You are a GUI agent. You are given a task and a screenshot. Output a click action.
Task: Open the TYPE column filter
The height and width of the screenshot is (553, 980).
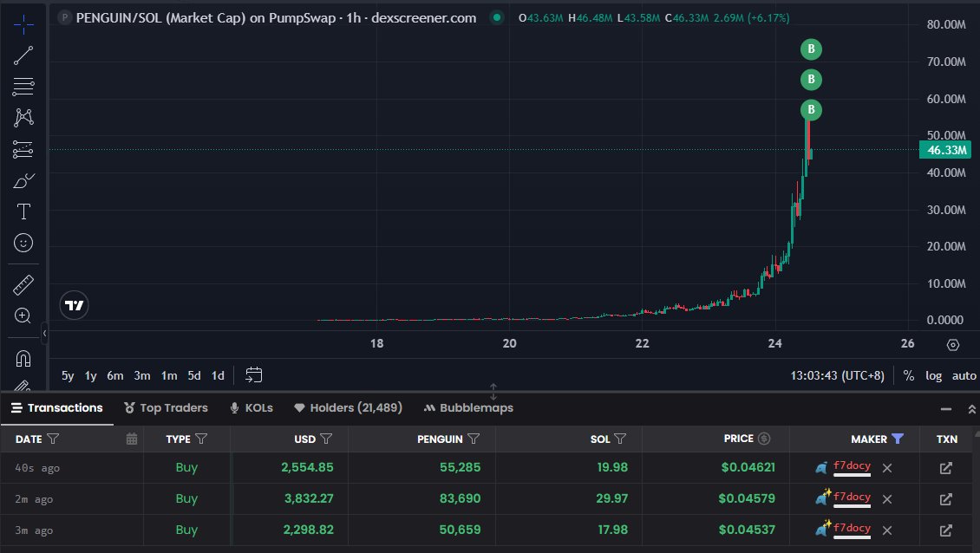[201, 439]
